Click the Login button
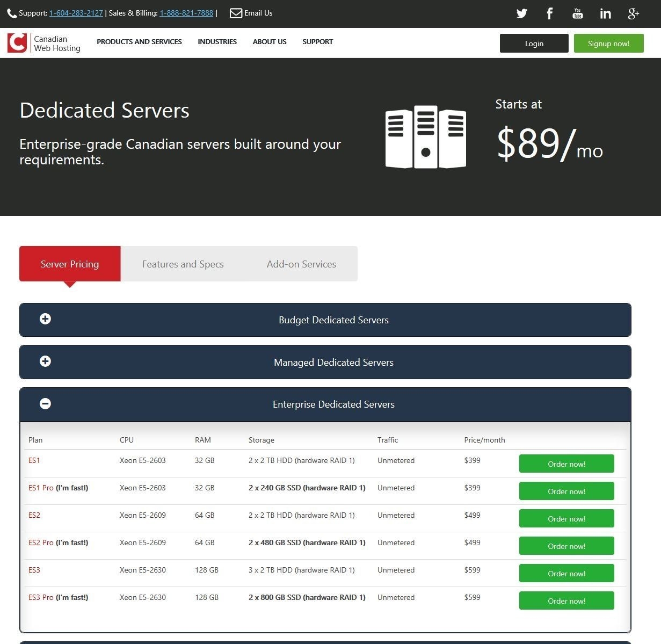 [533, 43]
